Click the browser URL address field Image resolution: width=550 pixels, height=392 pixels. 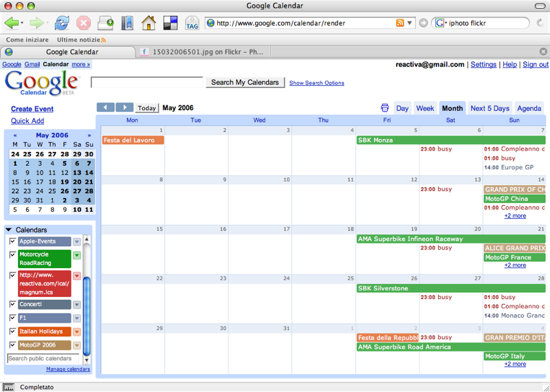tap(303, 23)
